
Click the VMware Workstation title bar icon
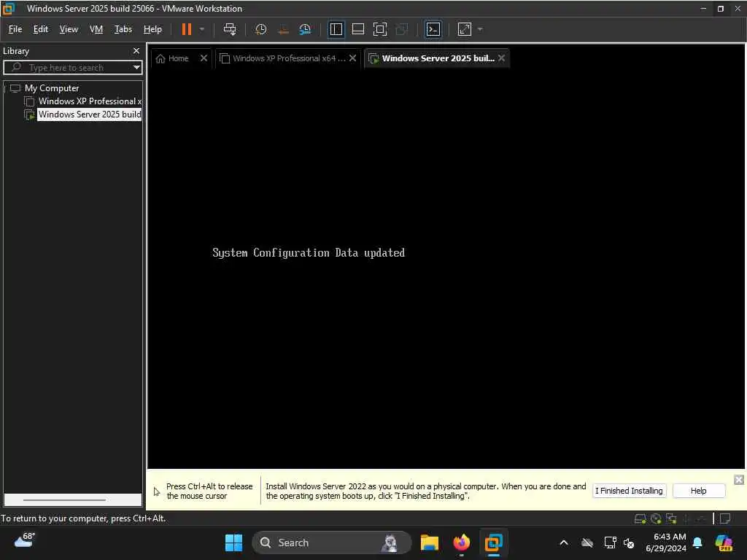pyautogui.click(x=9, y=8)
